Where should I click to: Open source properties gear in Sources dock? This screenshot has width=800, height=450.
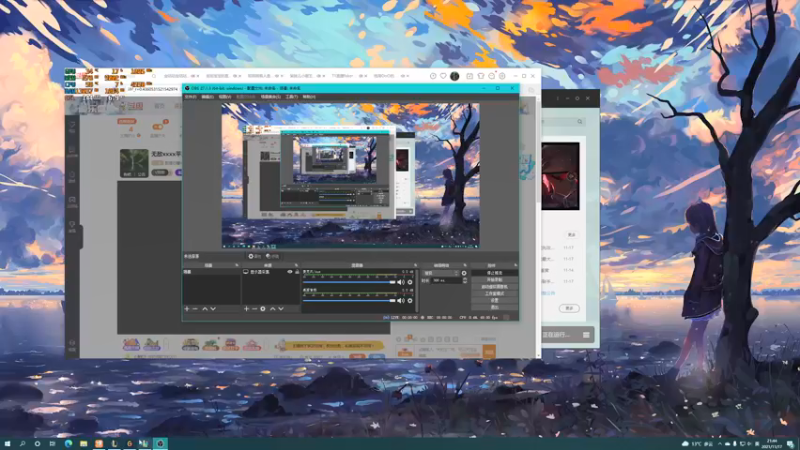click(263, 309)
